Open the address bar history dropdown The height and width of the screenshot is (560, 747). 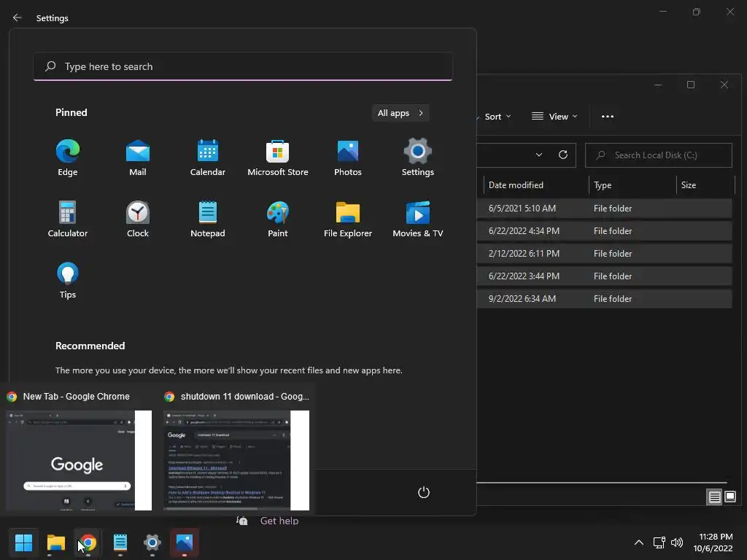point(539,155)
